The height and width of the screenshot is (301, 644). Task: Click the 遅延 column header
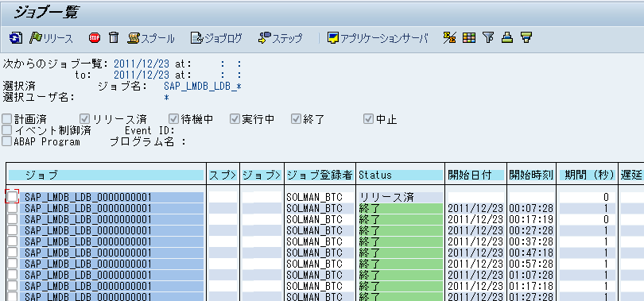coord(631,175)
